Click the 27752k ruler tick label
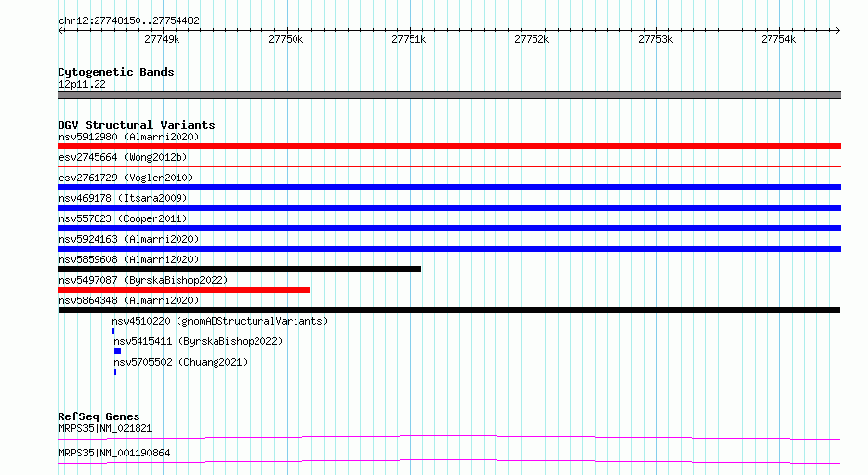Screen dimensions: 868x475 pos(532,39)
